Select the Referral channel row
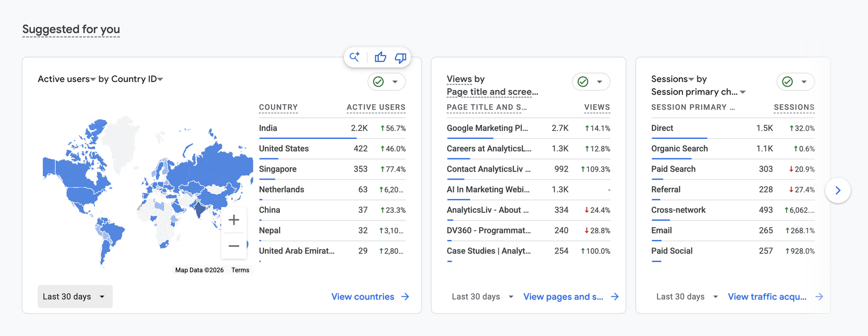Viewport: 868px width, 336px height. click(733, 189)
